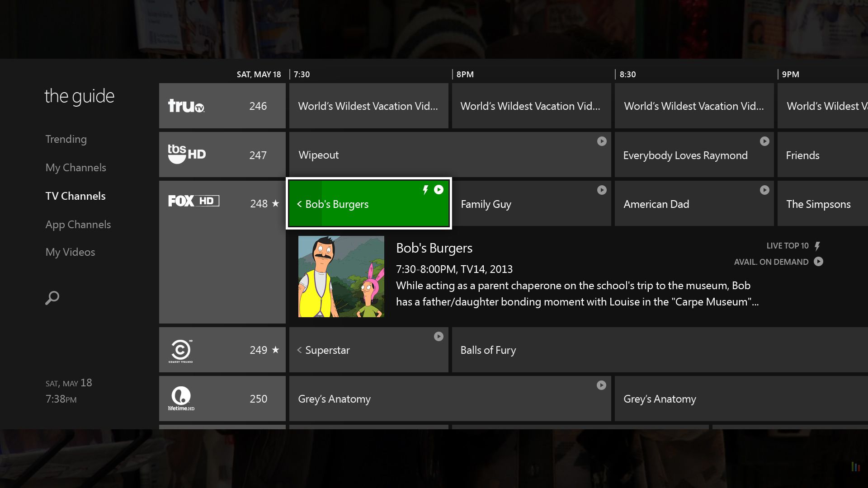This screenshot has height=488, width=868.
Task: Select the truTV channel logo
Action: [187, 106]
